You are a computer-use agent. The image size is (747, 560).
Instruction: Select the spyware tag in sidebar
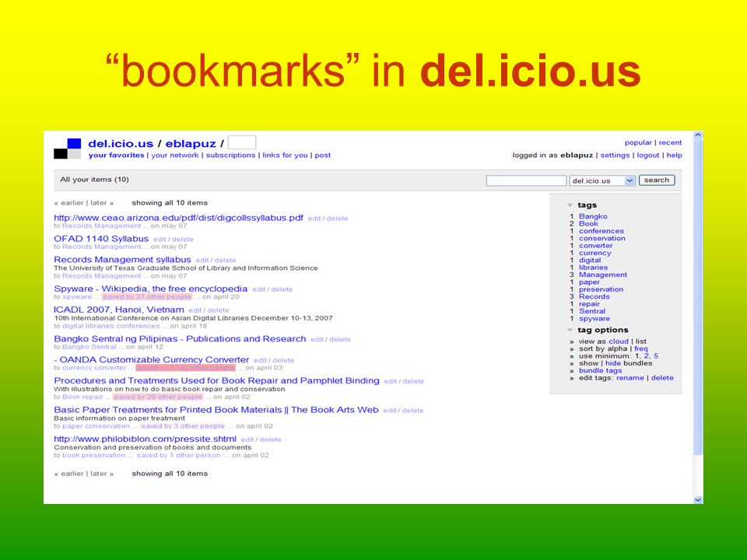pyautogui.click(x=594, y=319)
